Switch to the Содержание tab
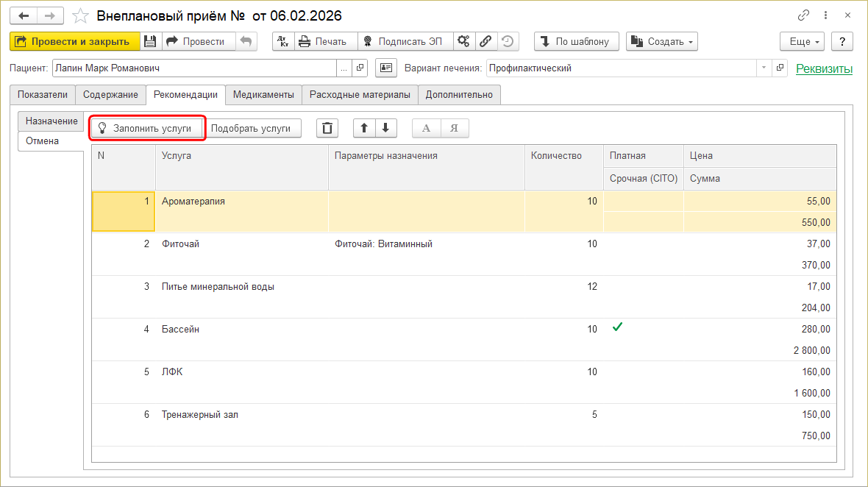The image size is (868, 487). point(111,95)
